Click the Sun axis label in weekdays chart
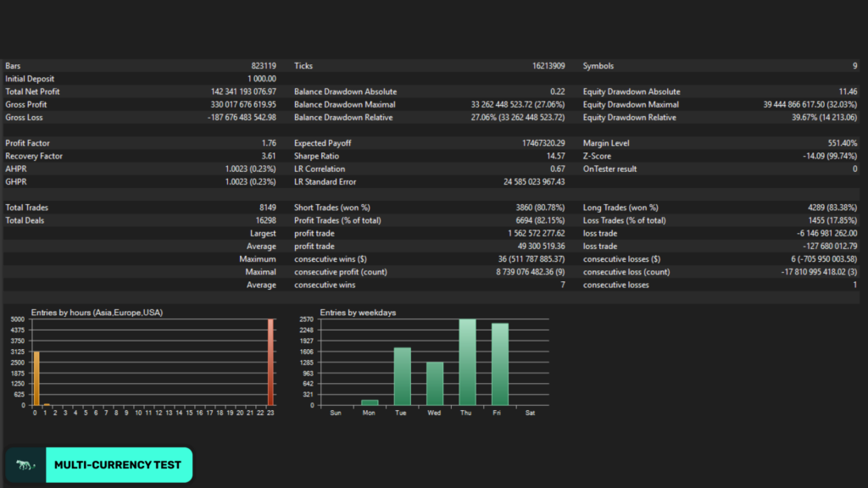868x488 pixels. (x=336, y=413)
